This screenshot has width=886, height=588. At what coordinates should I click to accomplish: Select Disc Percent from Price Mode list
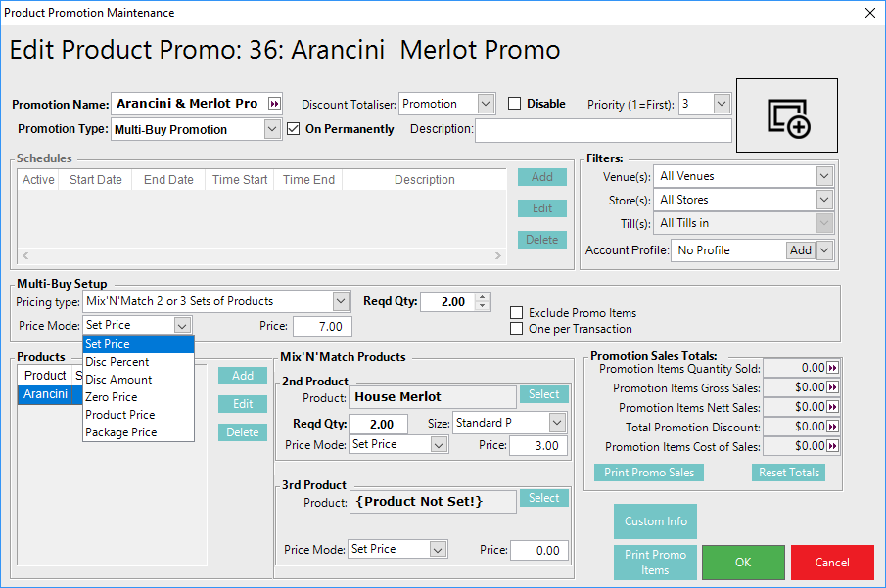coord(118,362)
